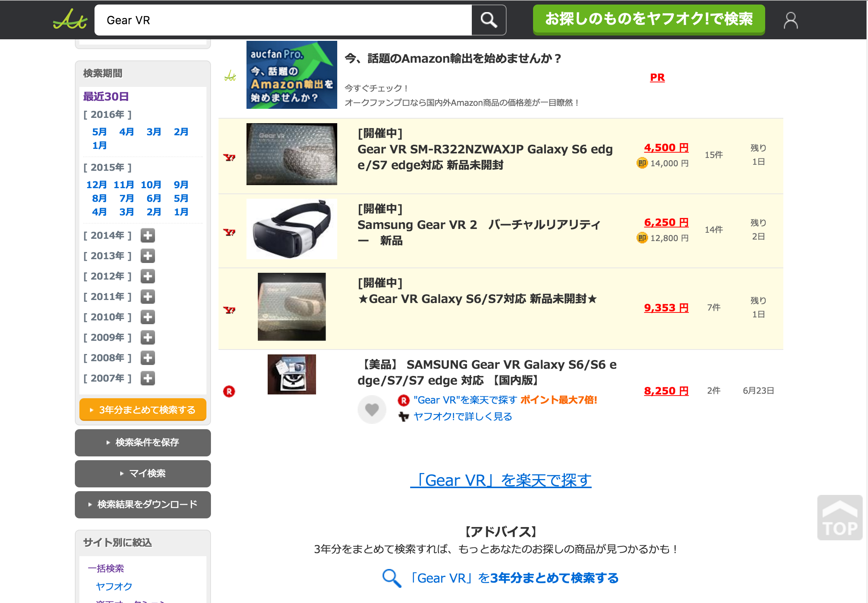Open the Samsung Gear VR 2 headset thumbnail
Screen dimensions: 868x603
pyautogui.click(x=291, y=229)
